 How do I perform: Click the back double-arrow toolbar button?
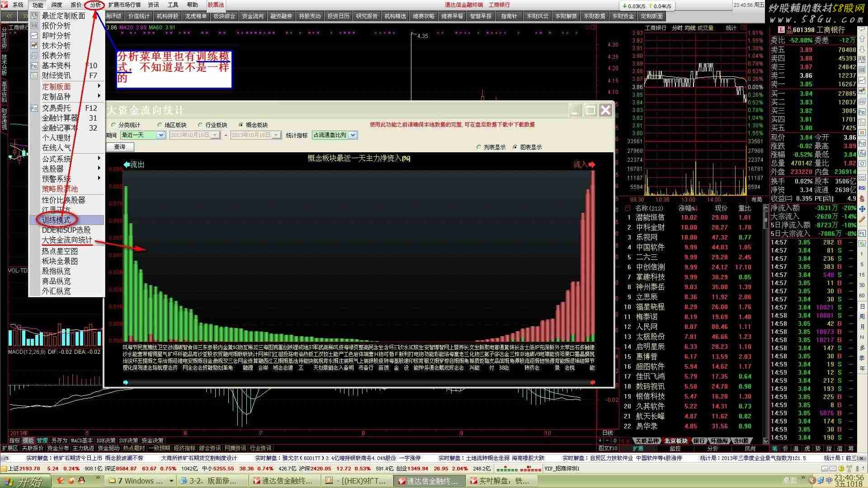pos(9,16)
